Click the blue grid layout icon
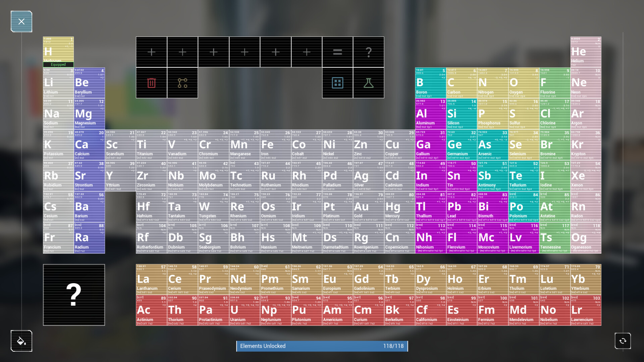This screenshot has width=644, height=362. pyautogui.click(x=337, y=83)
